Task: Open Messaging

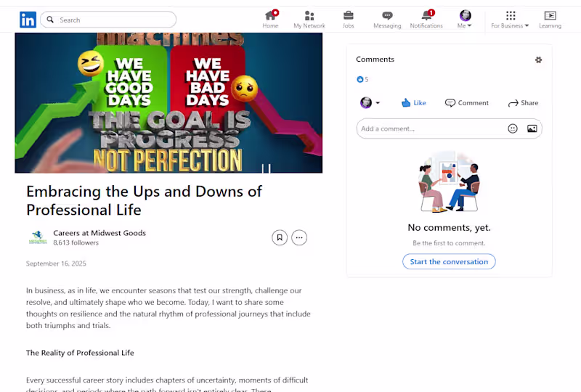Action: (387, 20)
